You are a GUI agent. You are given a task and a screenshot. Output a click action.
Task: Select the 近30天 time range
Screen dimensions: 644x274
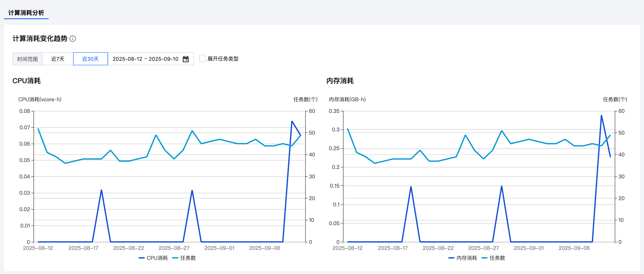pyautogui.click(x=90, y=59)
